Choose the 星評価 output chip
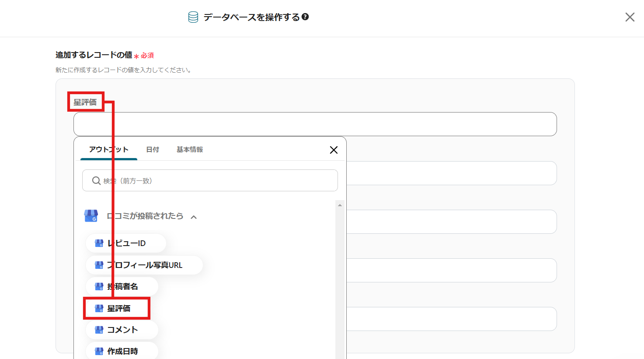 tap(118, 309)
